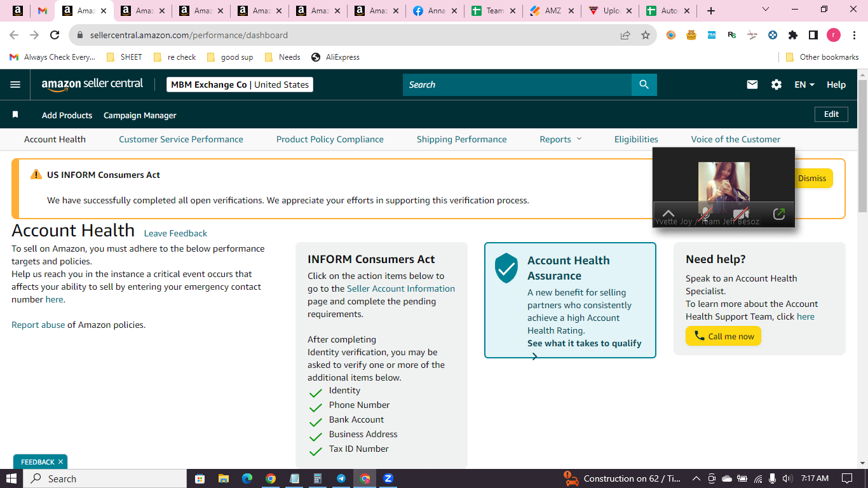Click the Account Health Assurance shield icon
Viewport: 868px width, 488px height.
click(506, 268)
